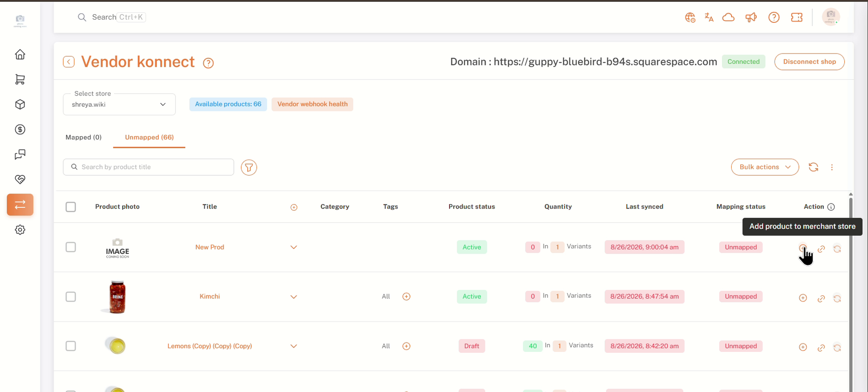Click the info icon beside Action header
Screen dimensions: 868x392
tap(831, 207)
